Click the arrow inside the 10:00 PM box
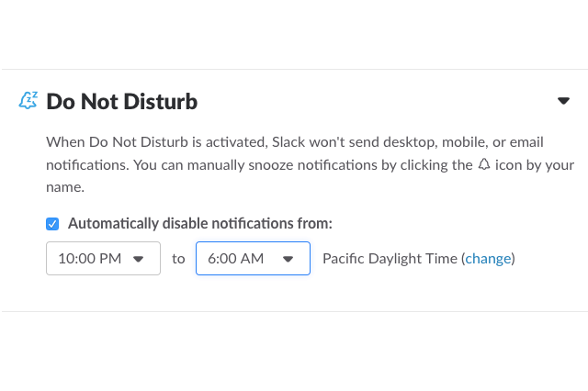This screenshot has height=391, width=588. pos(139,259)
